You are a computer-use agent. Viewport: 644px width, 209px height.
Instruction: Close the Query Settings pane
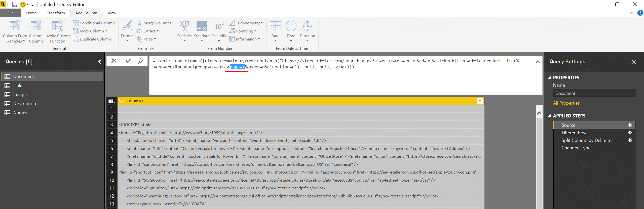[634, 62]
